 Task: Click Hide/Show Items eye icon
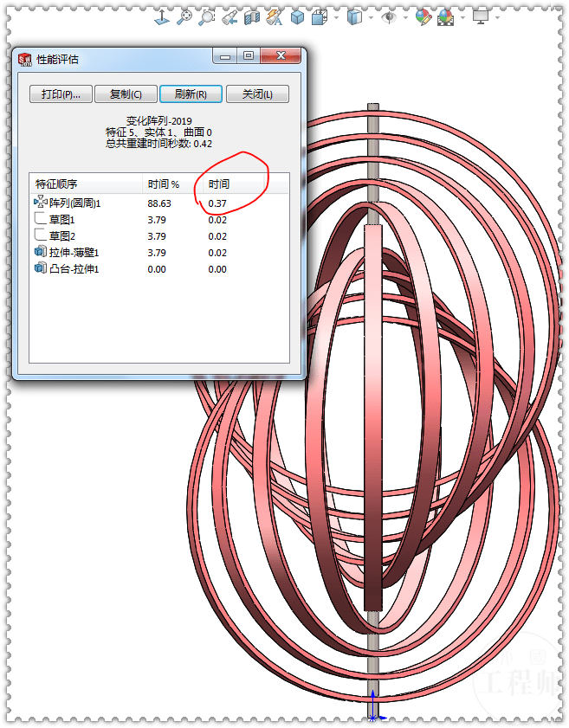click(388, 17)
